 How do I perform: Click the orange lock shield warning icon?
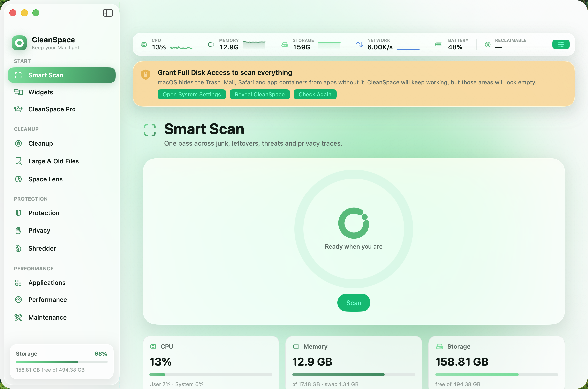[x=146, y=75]
